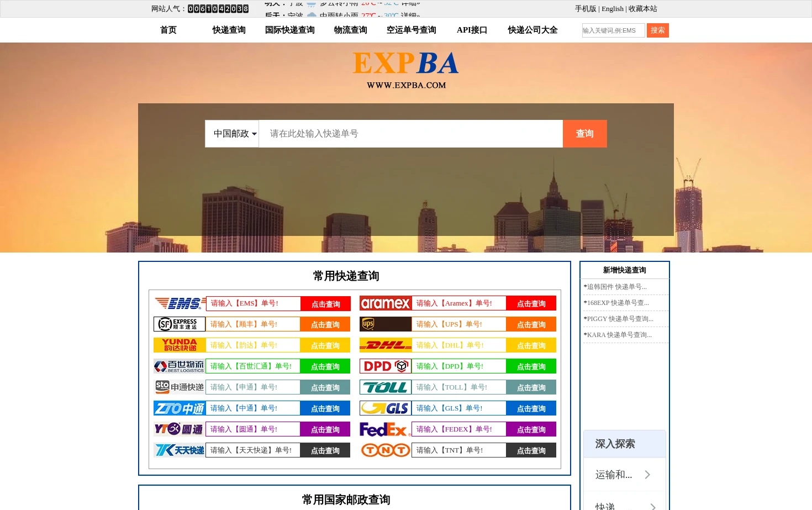812x510 pixels.
Task: Click the ZTO 中通 logo
Action: (x=180, y=408)
